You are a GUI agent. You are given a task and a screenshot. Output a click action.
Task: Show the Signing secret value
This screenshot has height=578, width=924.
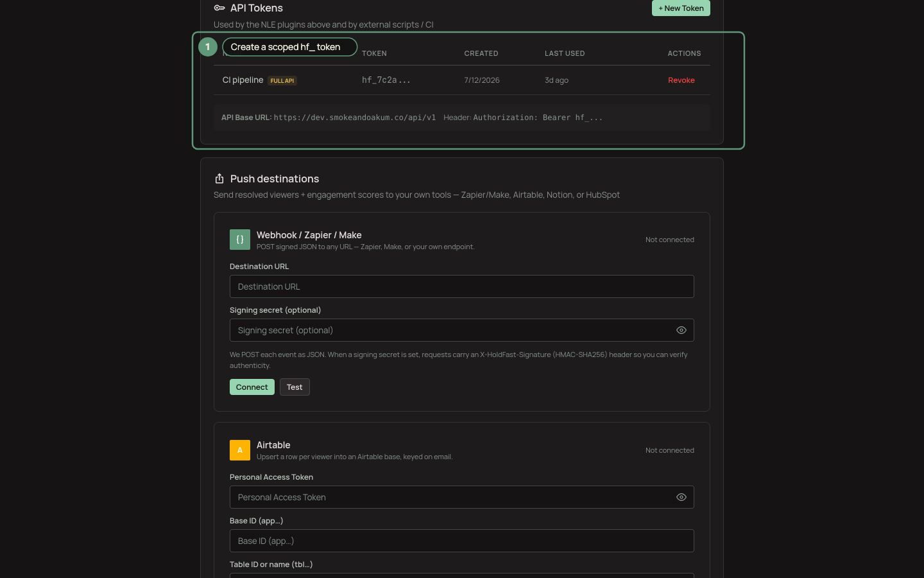(681, 330)
